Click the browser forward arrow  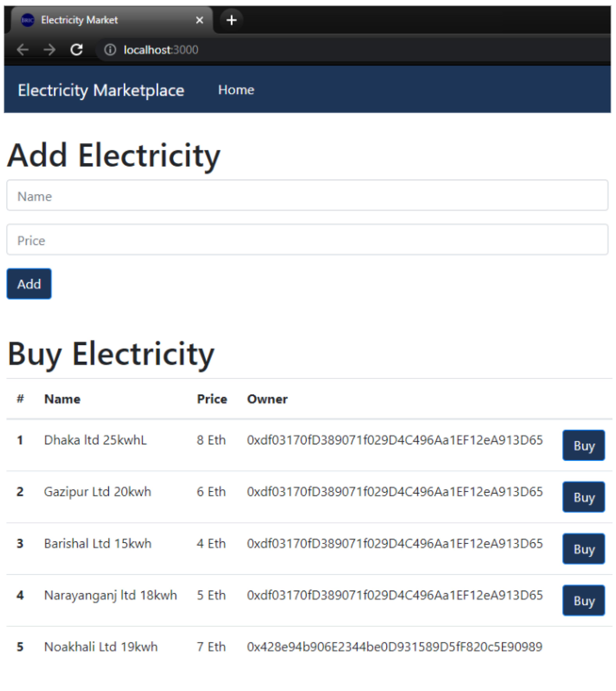(49, 50)
